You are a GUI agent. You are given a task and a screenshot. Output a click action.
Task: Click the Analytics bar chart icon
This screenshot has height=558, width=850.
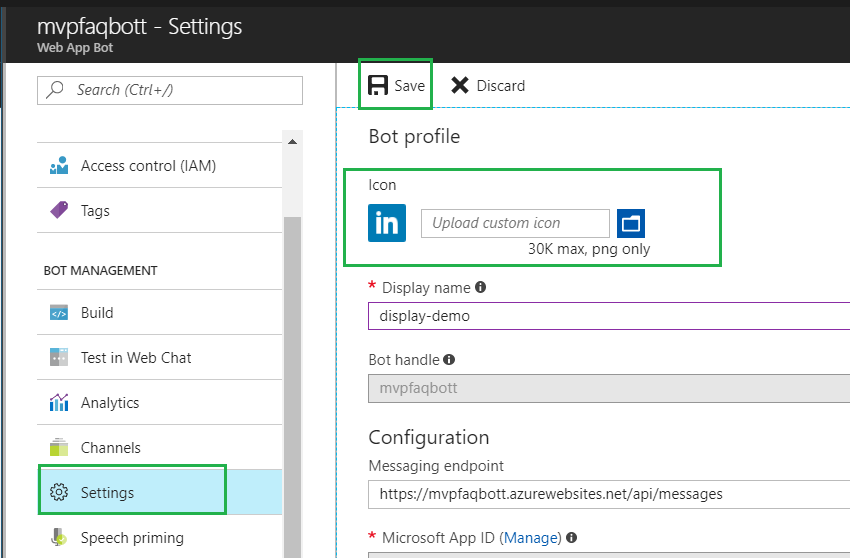59,403
